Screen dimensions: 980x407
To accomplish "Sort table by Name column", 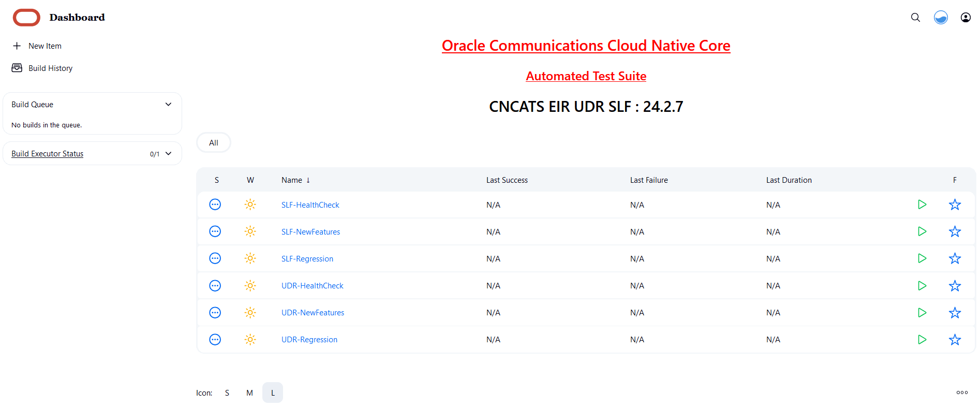I will coord(296,180).
